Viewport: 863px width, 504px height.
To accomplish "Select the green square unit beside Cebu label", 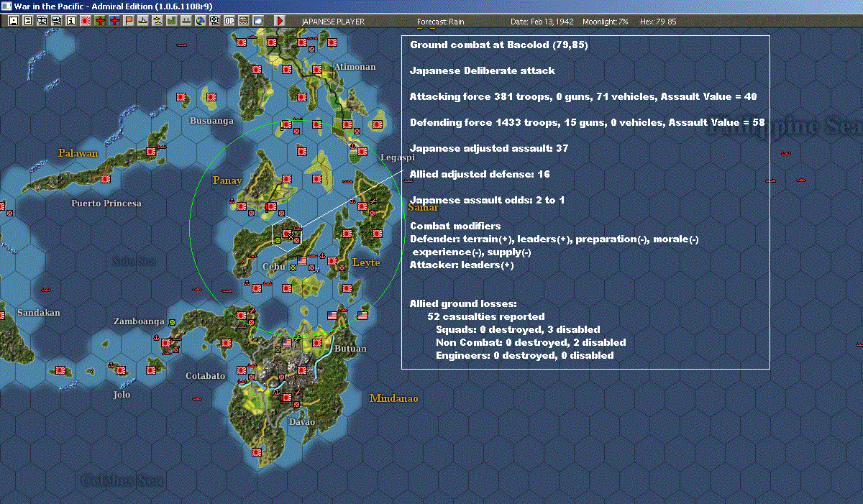I will [x=293, y=268].
